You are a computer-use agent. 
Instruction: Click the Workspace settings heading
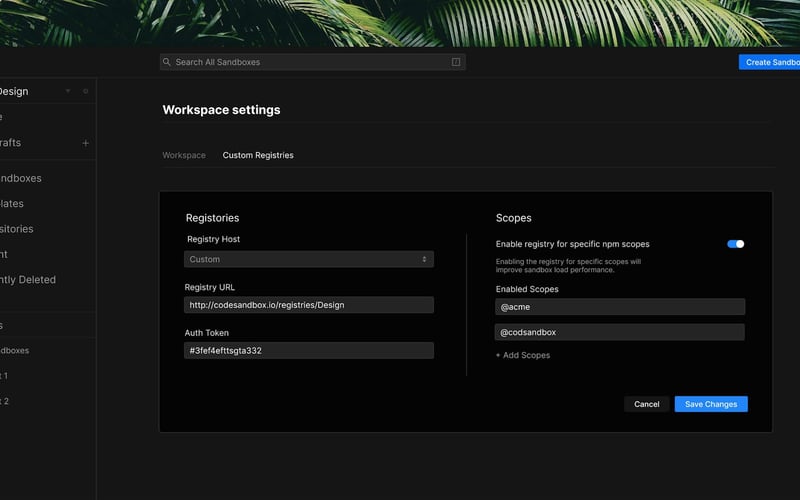(x=221, y=110)
